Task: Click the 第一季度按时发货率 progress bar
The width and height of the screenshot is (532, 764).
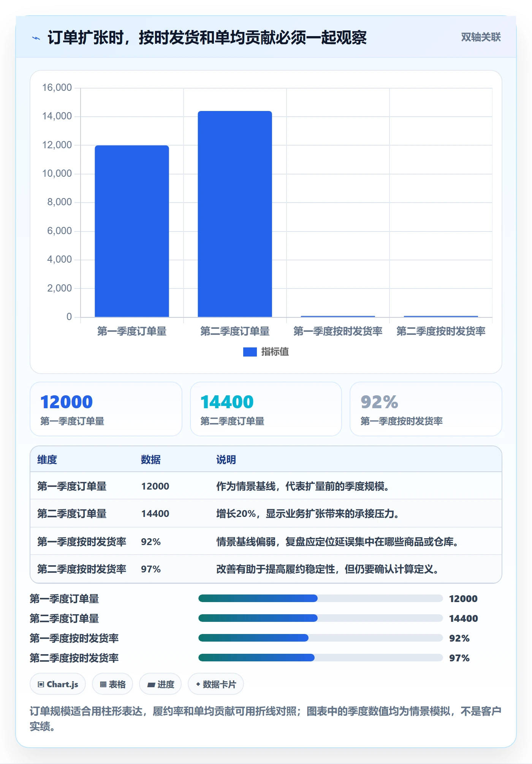Action: (320, 638)
